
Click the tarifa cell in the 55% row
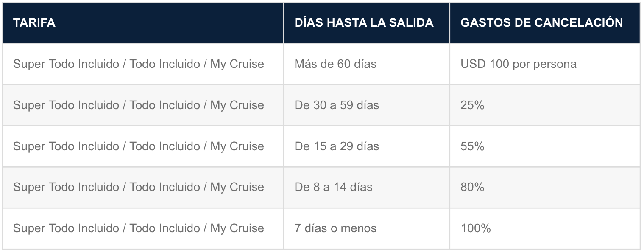[x=143, y=146]
